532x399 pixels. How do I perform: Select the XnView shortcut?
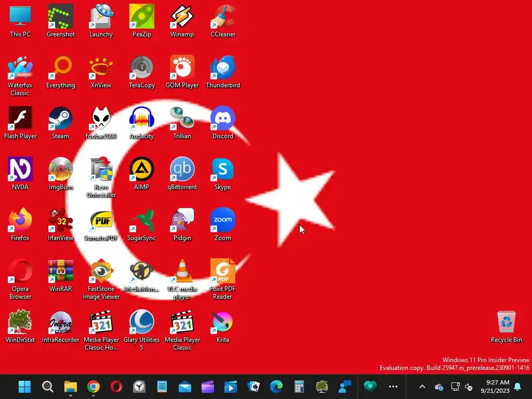coord(101,72)
